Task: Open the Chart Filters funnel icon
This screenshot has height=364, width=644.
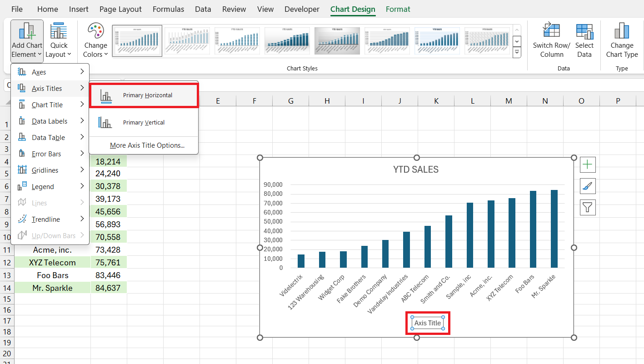Action: point(587,207)
